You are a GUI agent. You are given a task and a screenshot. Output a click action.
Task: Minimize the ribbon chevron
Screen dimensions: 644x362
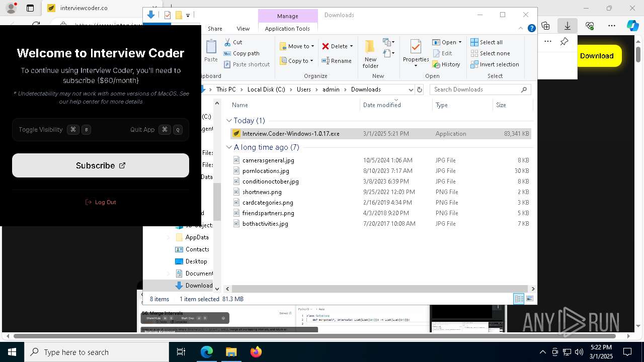pos(521,29)
